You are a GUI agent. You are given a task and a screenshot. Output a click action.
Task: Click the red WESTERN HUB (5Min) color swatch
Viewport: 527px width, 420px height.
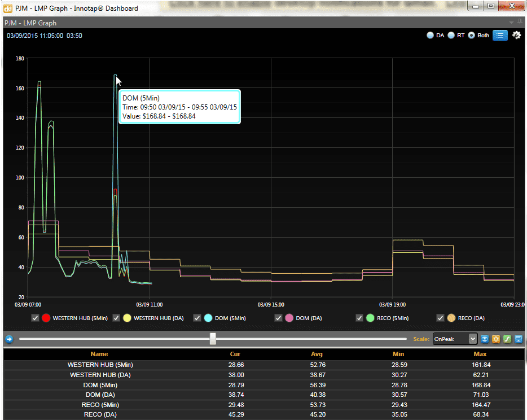[x=46, y=318]
